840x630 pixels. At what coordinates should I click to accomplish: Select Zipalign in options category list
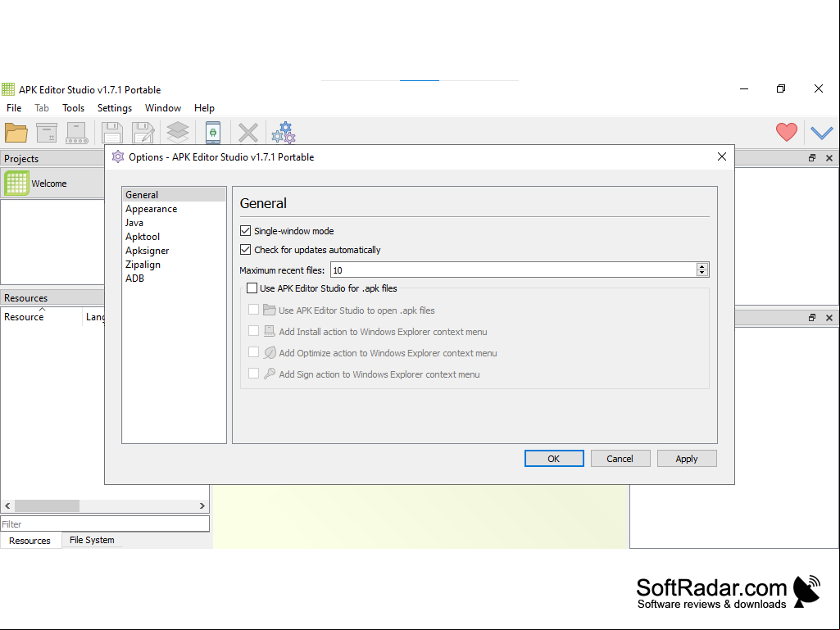click(x=174, y=264)
